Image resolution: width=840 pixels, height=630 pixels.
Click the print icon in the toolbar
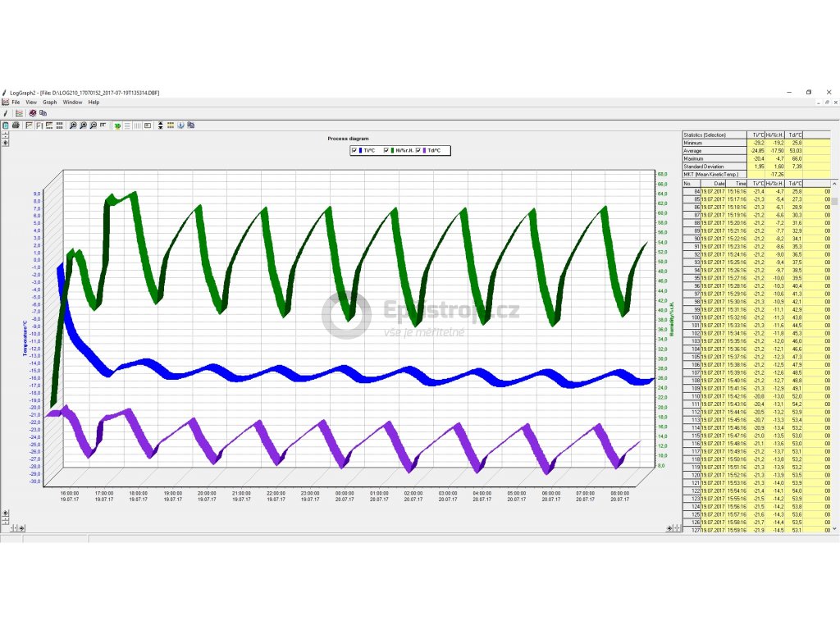coord(16,126)
